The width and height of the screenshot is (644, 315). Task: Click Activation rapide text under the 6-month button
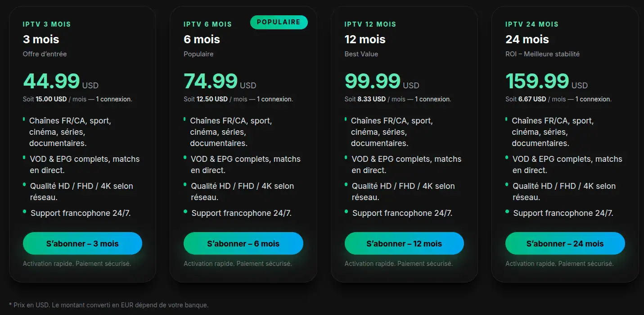tap(238, 263)
